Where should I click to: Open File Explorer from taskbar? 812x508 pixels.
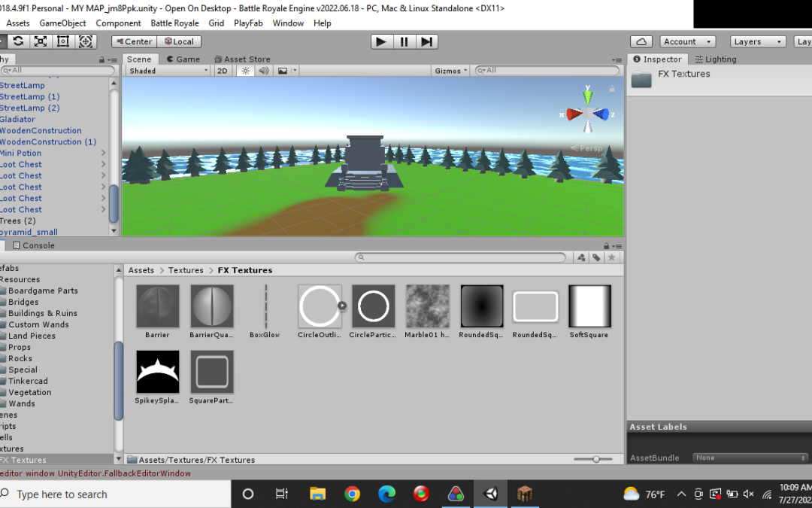coord(317,494)
